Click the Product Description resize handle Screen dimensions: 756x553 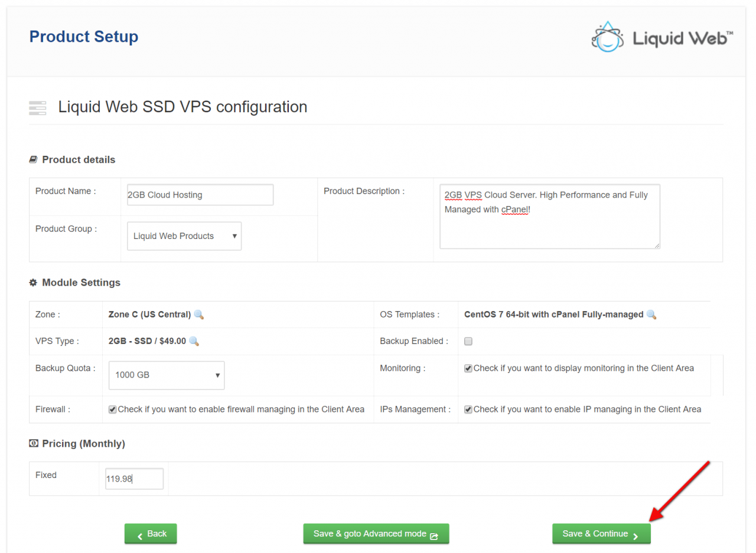point(656,244)
